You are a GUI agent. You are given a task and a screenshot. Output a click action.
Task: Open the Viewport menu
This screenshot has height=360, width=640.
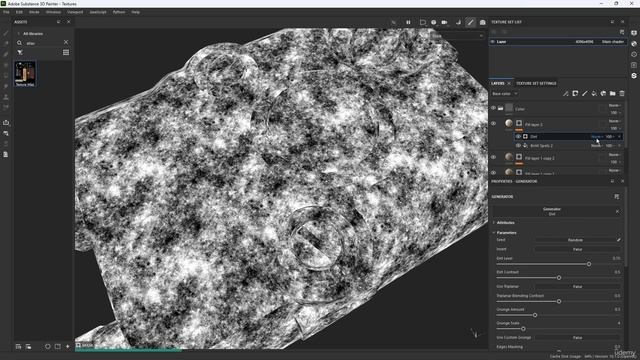(75, 12)
